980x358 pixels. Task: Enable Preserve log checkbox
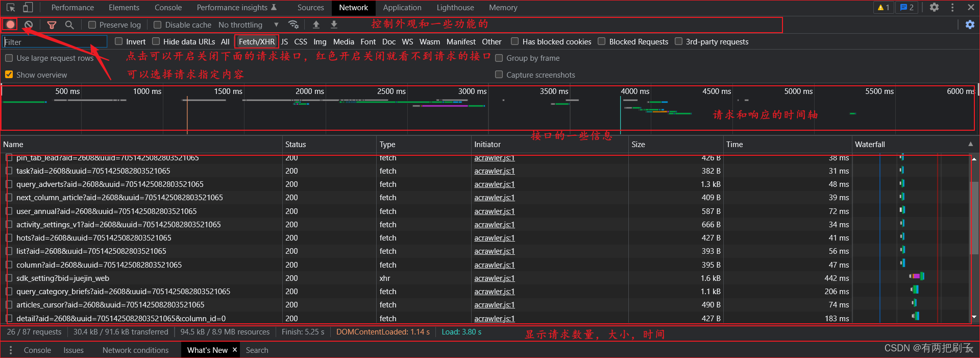coord(92,25)
